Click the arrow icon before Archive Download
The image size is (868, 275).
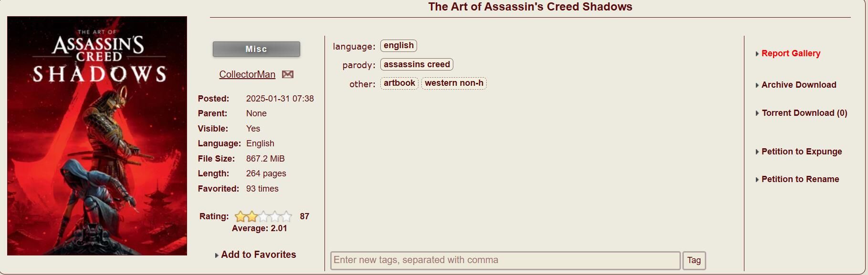(x=757, y=85)
